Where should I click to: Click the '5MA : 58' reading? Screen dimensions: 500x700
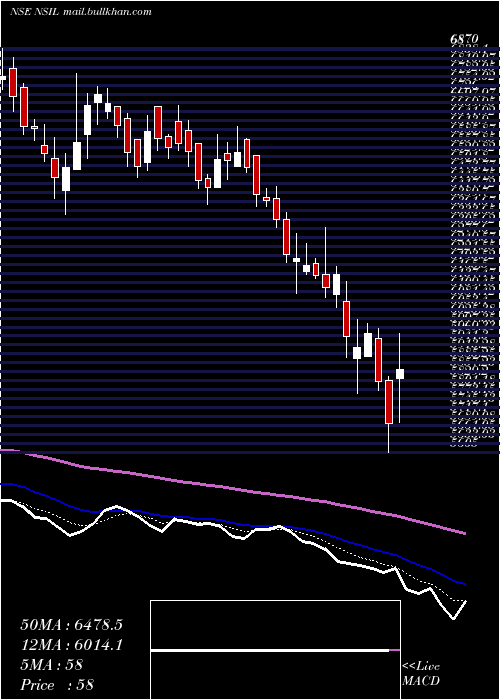click(52, 665)
